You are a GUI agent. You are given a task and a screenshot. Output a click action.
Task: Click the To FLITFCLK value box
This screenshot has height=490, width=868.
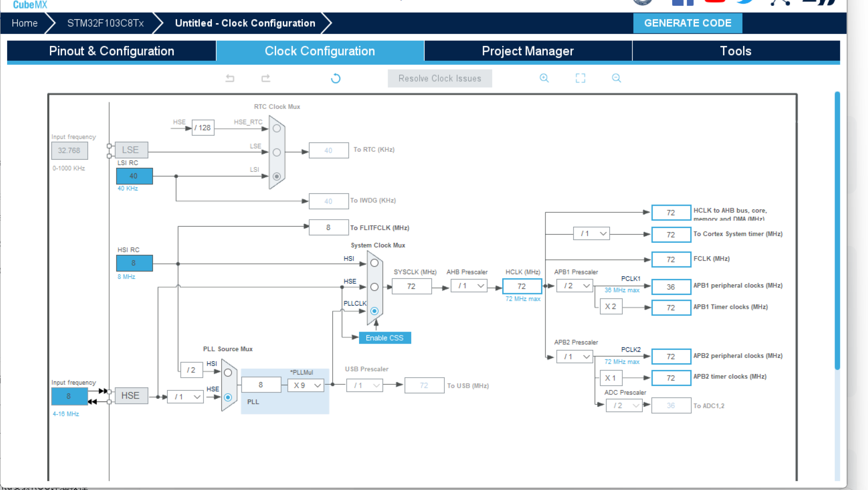(329, 228)
